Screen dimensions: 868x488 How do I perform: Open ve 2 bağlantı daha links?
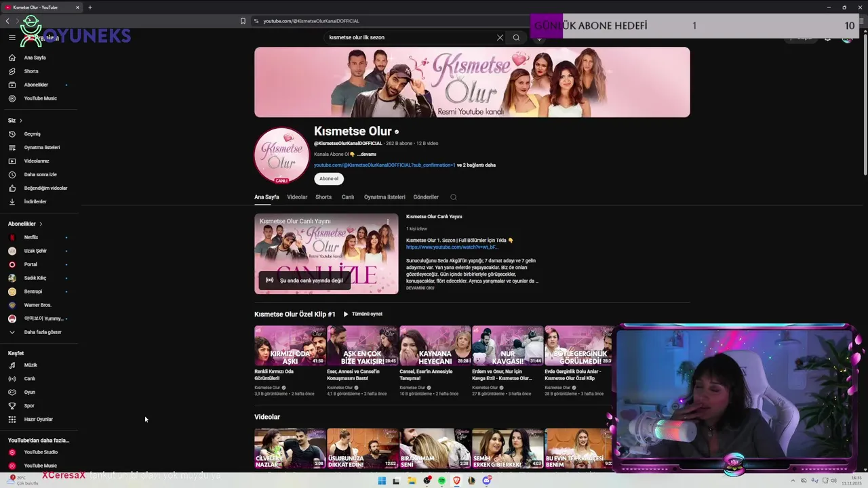[x=476, y=165]
